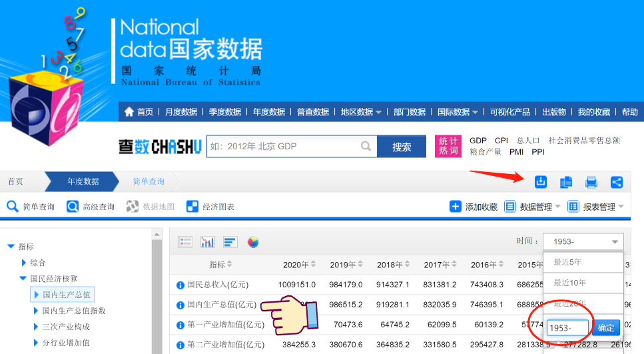Click 添加收藏 plus icon
This screenshot has width=644, height=354.
(x=455, y=207)
